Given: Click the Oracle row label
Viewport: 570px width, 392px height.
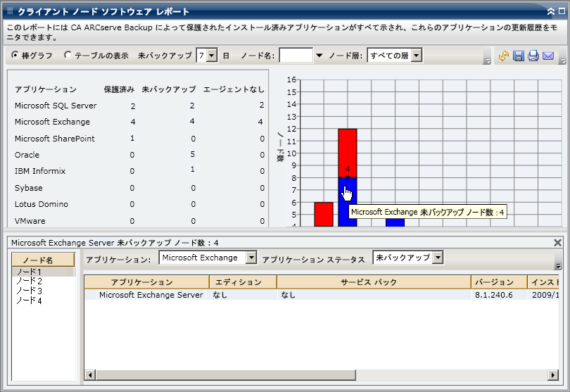Looking at the screenshot, I should 27,155.
